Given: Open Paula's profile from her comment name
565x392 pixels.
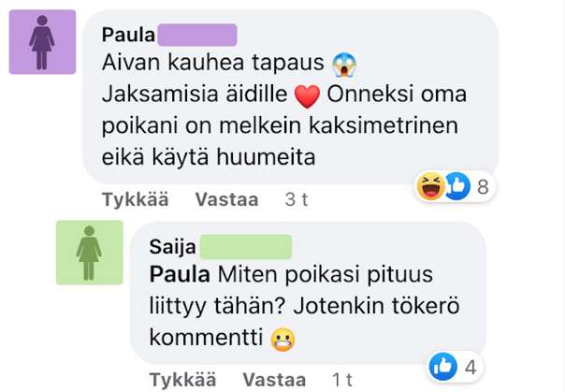Looking at the screenshot, I should pyautogui.click(x=128, y=36).
